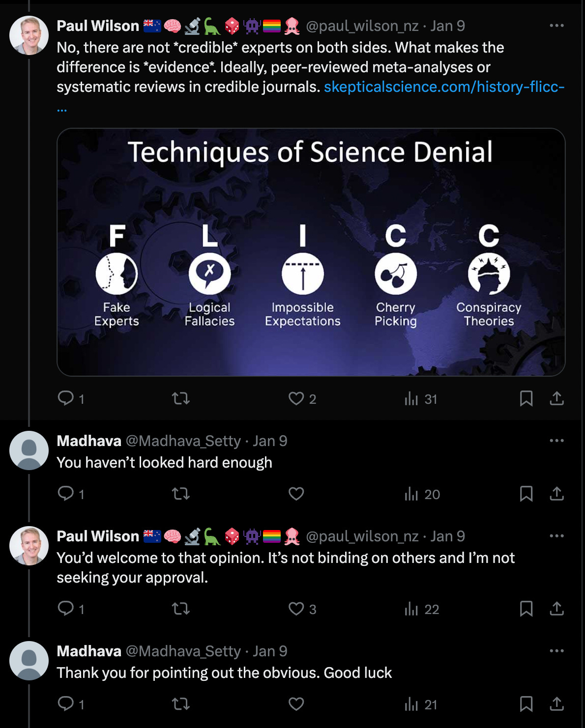The height and width of the screenshot is (728, 585).
Task: Like Paul Wilson's 'not binding on others' reply
Action: (296, 610)
